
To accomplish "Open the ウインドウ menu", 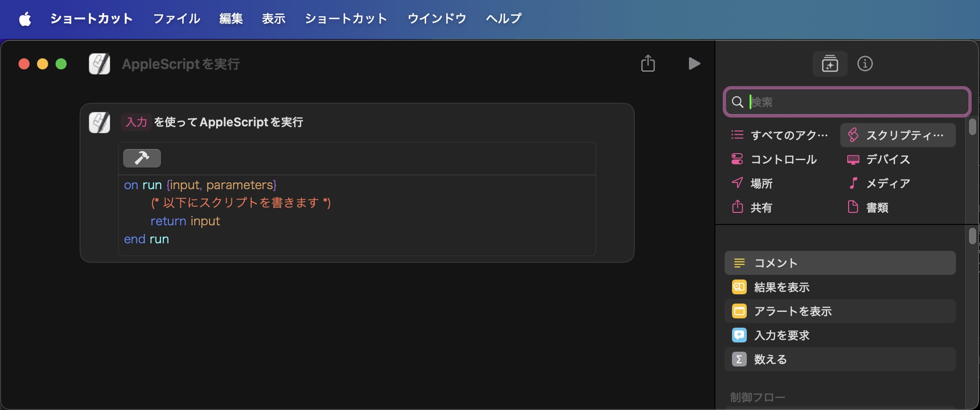I will coord(437,19).
